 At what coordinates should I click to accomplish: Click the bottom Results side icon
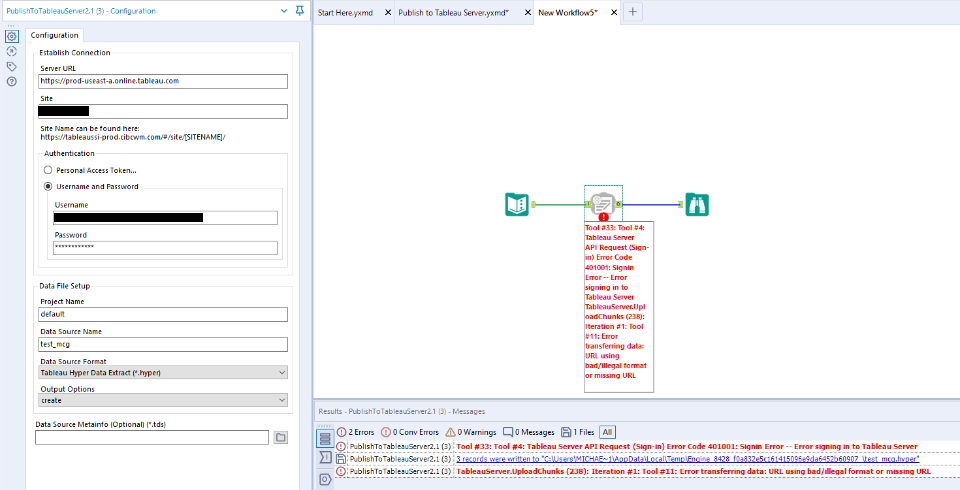click(x=325, y=479)
